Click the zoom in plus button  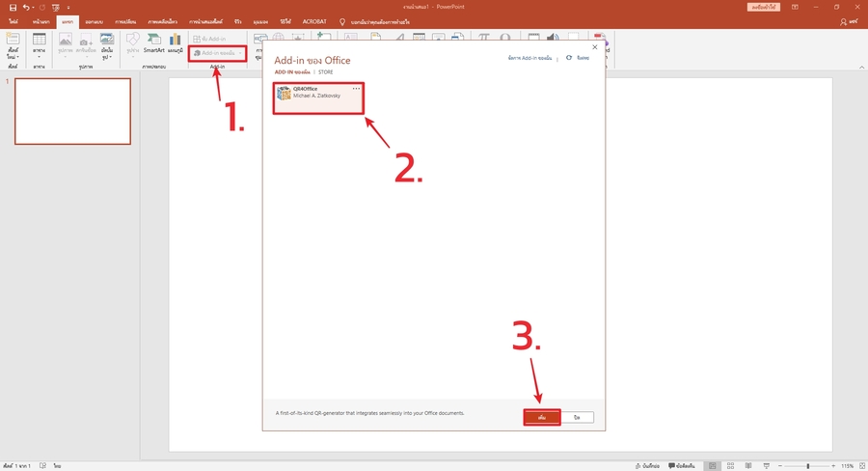[833, 466]
